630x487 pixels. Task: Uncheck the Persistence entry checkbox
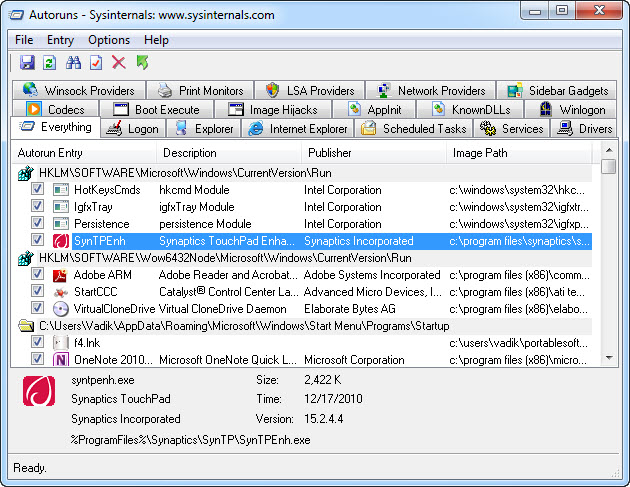coord(37,223)
